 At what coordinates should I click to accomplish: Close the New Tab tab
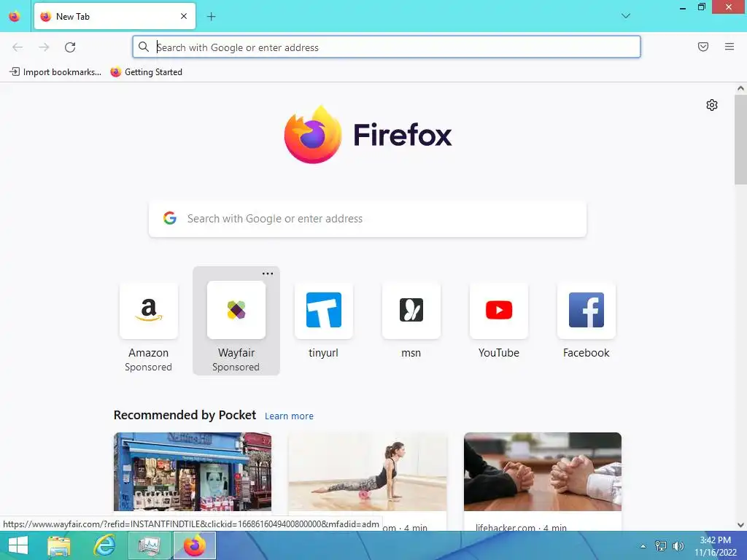184,16
